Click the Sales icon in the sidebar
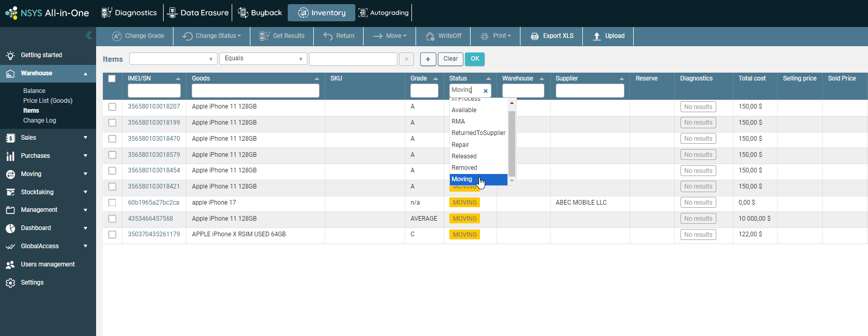 [10, 138]
